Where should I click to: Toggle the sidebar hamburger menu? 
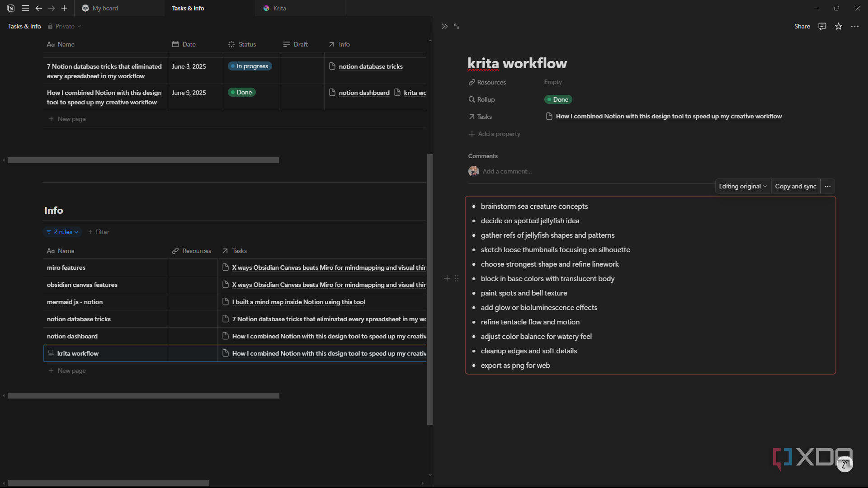[25, 8]
